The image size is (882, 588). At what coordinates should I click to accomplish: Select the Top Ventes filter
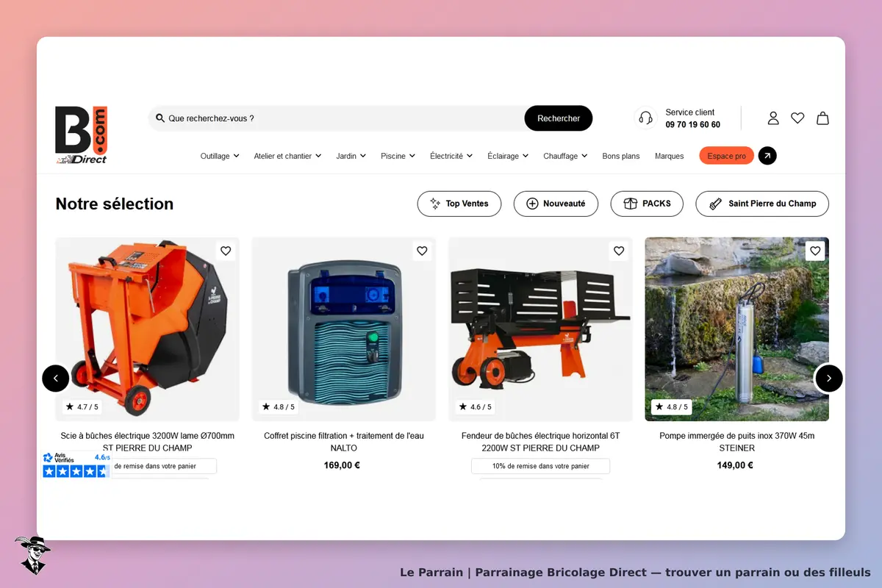[459, 204]
